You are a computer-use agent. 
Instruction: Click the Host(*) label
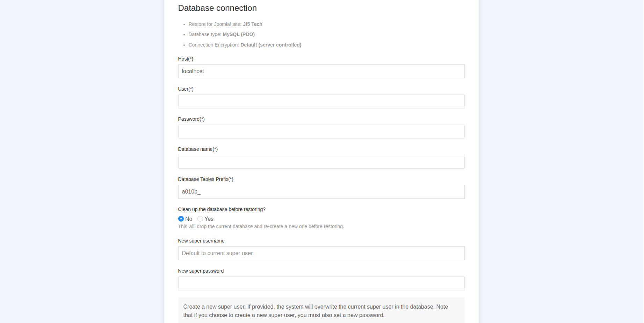coord(186,59)
